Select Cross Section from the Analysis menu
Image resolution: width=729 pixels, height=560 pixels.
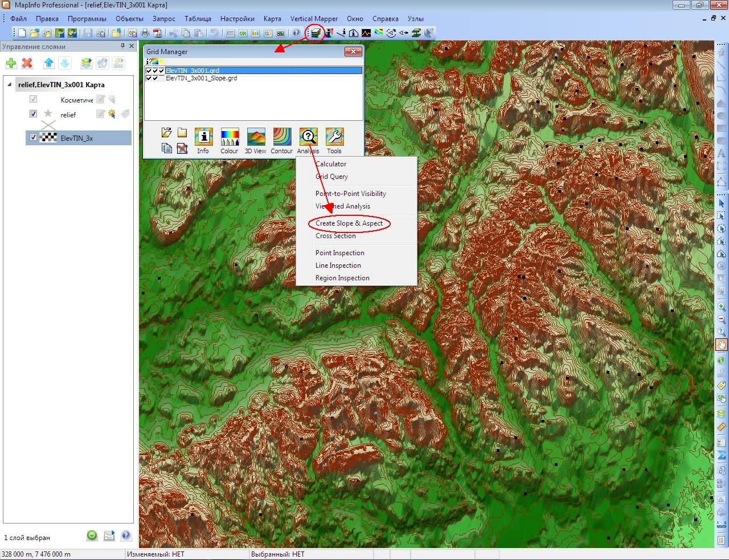[335, 236]
